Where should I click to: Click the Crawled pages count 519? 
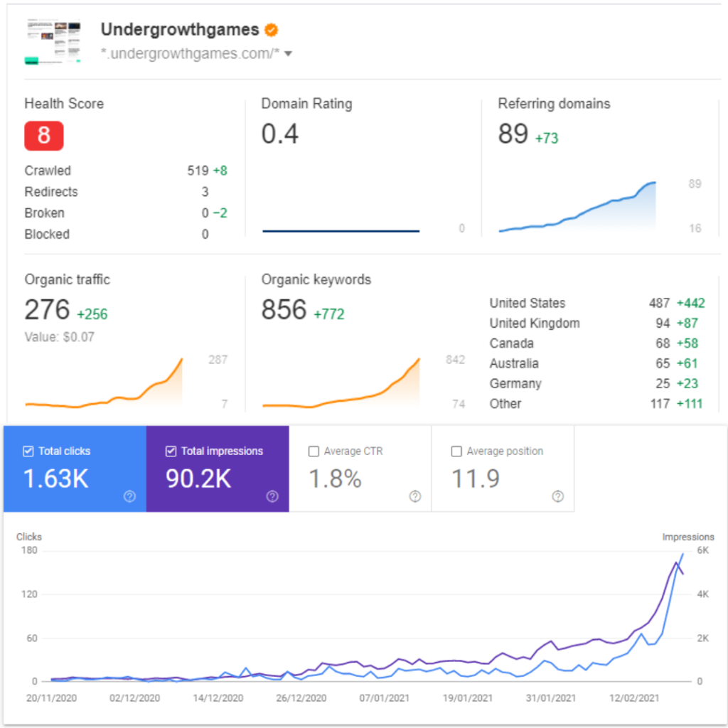(198, 171)
